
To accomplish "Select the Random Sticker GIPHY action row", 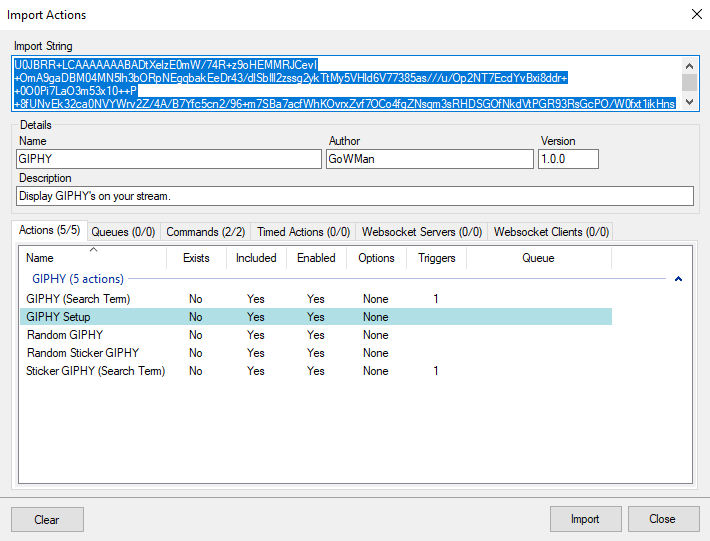I will [x=316, y=353].
